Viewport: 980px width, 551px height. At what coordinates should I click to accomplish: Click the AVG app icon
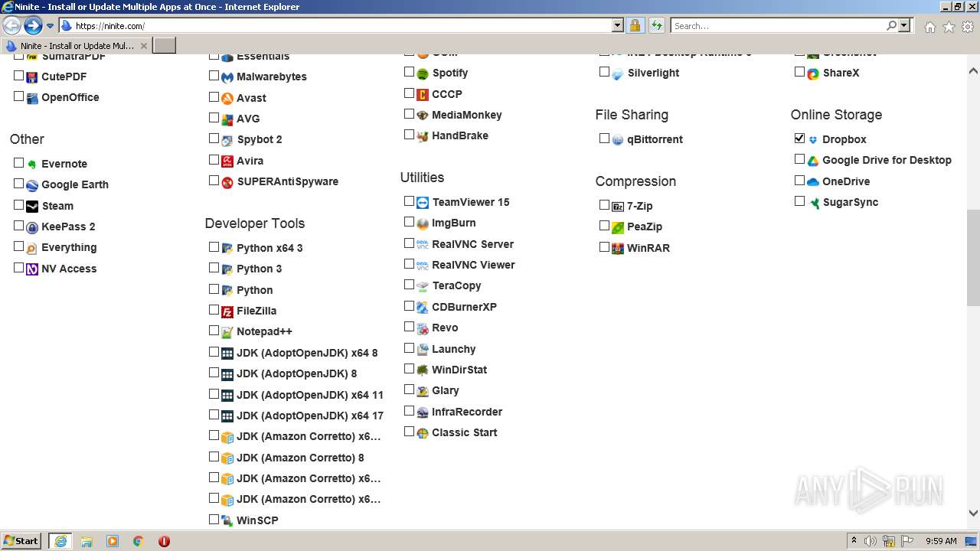(227, 119)
